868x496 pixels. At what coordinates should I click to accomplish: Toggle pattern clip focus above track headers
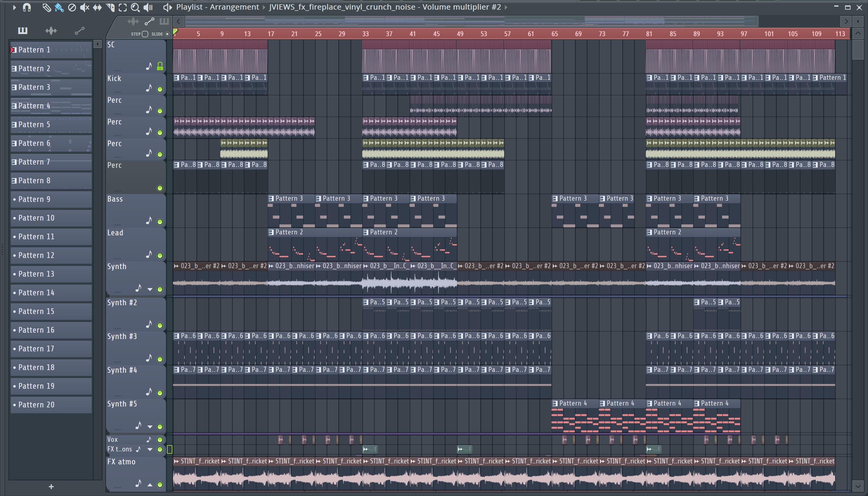(x=164, y=22)
